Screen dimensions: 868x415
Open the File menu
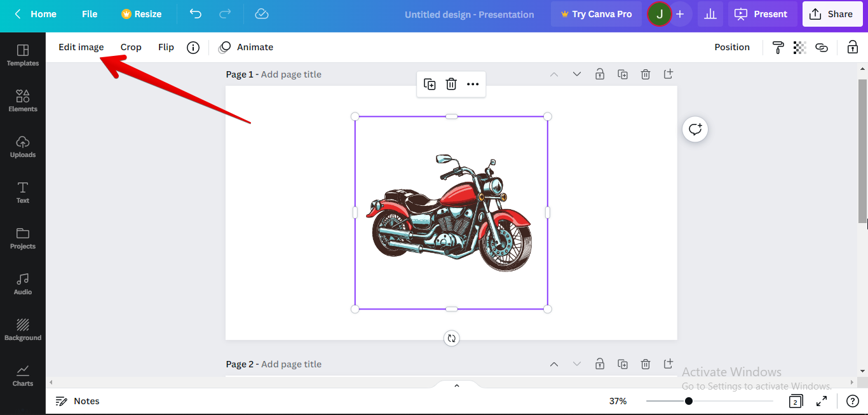tap(89, 13)
